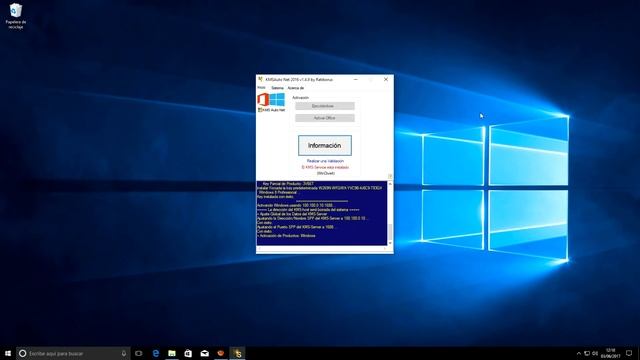640x360 pixels.
Task: Click the last log line about Windows product activation
Action: point(286,236)
